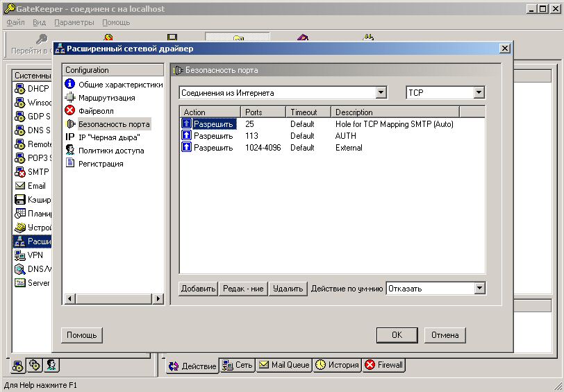Open the Соединения из Интернета dropdown
This screenshot has width=564, height=392.
(x=381, y=93)
